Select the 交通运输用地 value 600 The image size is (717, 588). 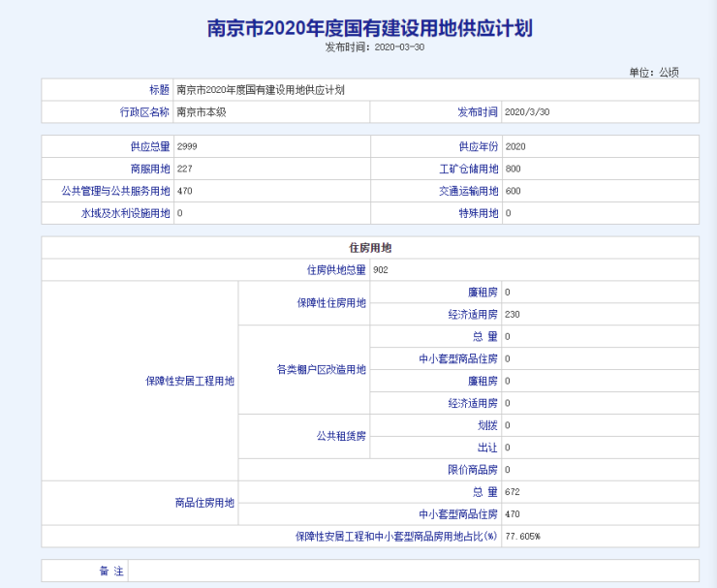coord(514,191)
